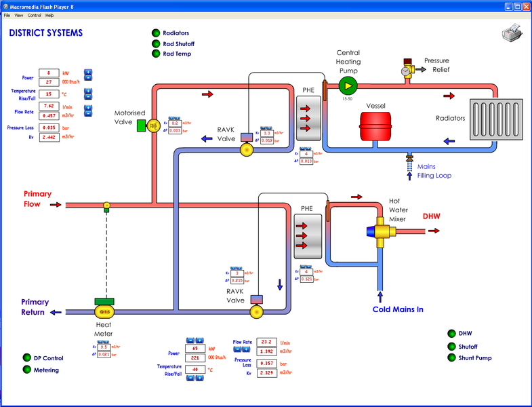Toggle the DP Control indicator
Viewport: 532px width, 407px height.
click(27, 357)
